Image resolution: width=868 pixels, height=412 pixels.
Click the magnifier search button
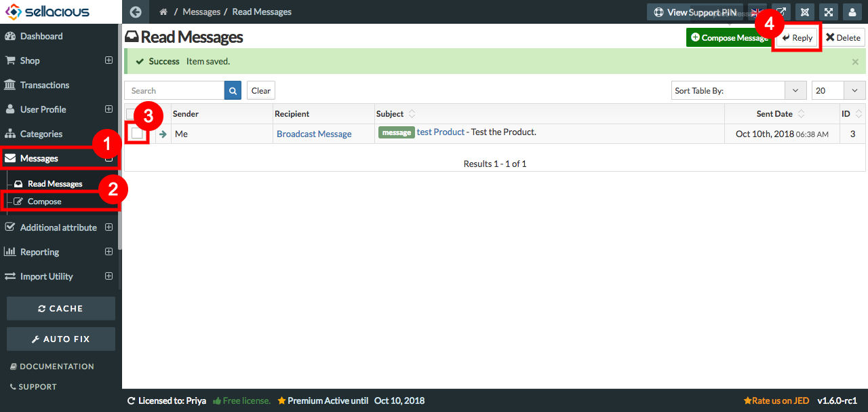233,90
